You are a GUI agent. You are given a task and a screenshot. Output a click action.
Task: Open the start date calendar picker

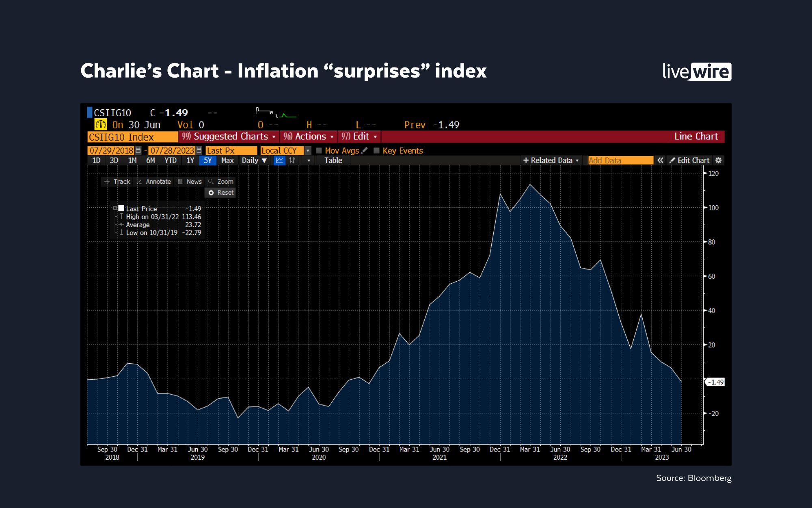[138, 150]
